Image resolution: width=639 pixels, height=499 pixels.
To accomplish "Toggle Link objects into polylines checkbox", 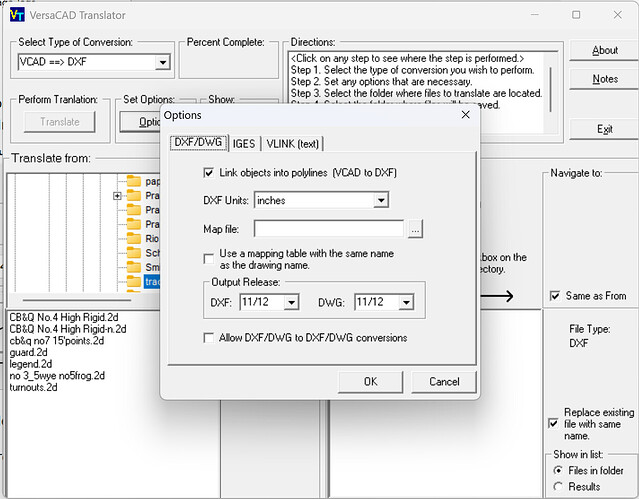I will click(x=208, y=173).
